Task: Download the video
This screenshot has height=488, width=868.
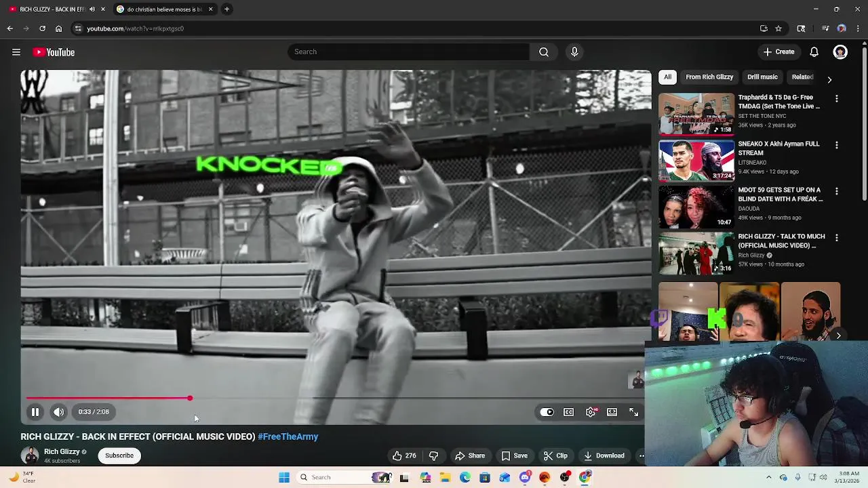Action: (604, 456)
